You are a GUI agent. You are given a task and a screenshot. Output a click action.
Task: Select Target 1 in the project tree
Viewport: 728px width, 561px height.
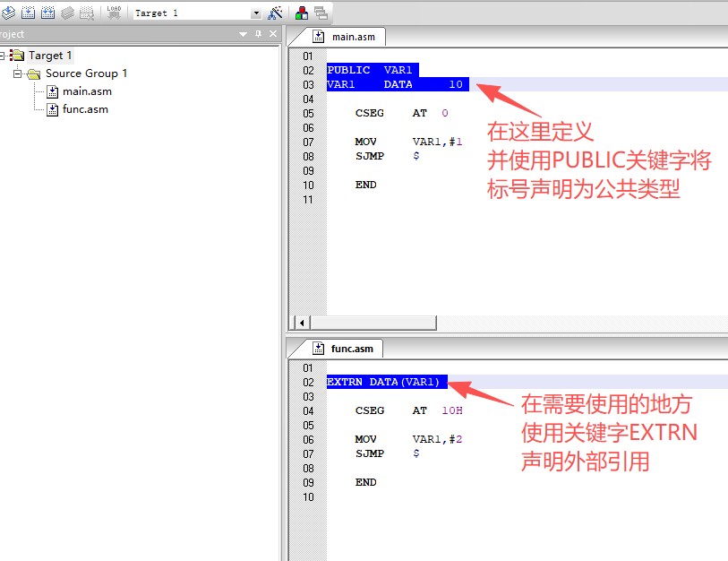(x=49, y=54)
